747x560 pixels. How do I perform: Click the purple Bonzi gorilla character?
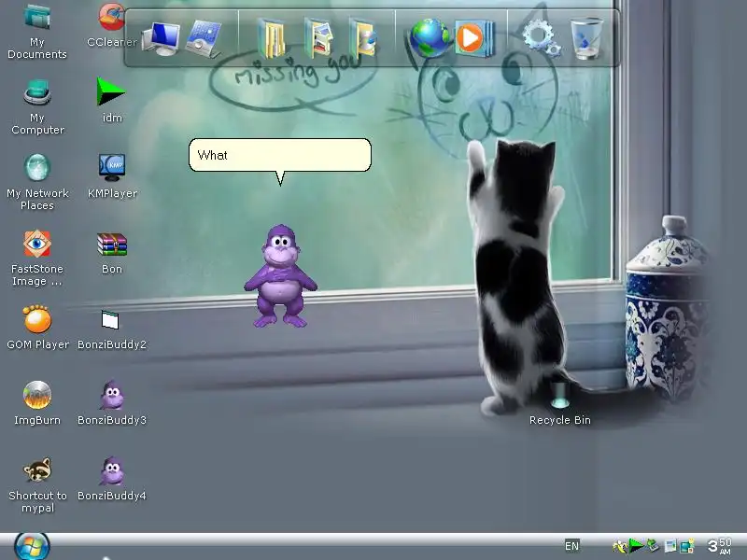coord(280,276)
